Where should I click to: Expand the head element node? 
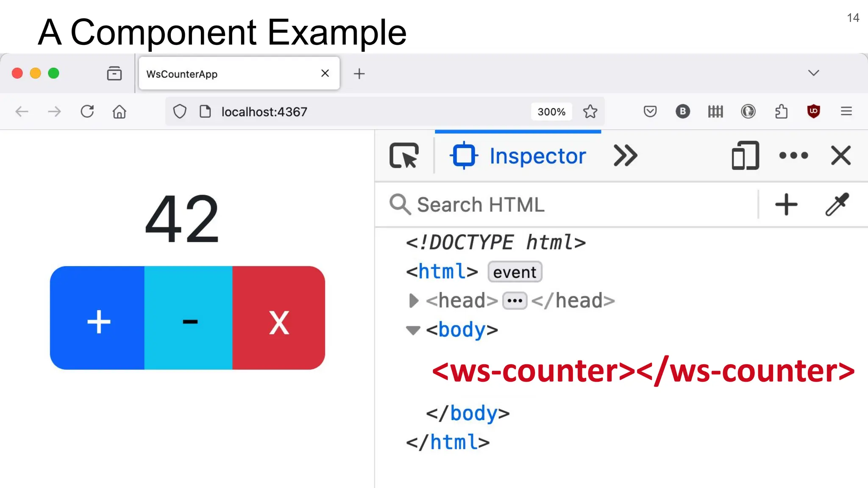413,301
